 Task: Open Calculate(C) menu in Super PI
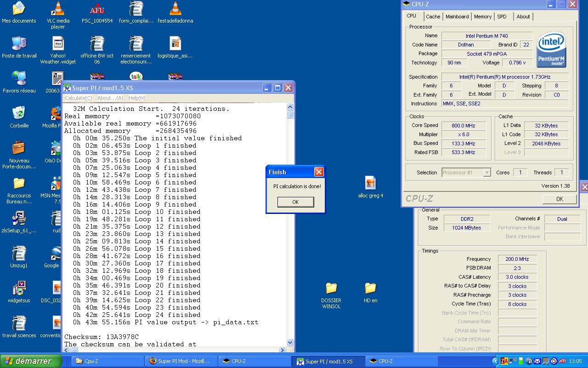(78, 98)
